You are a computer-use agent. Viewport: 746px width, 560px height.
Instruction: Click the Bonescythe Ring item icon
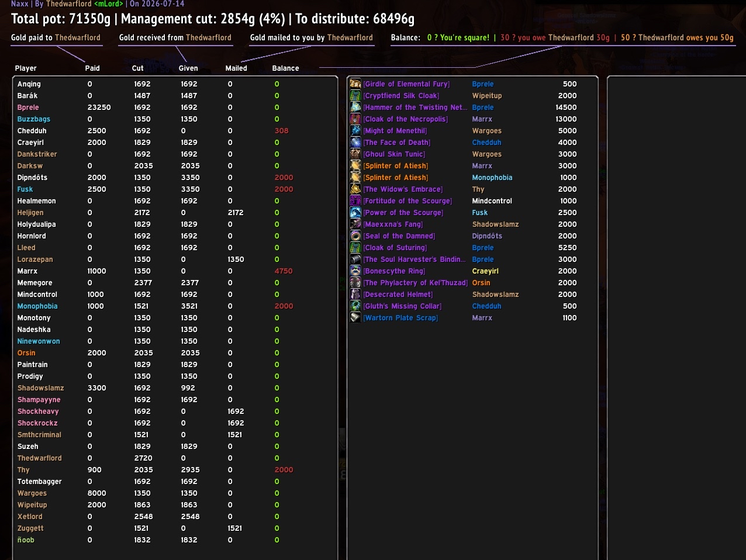coord(355,271)
